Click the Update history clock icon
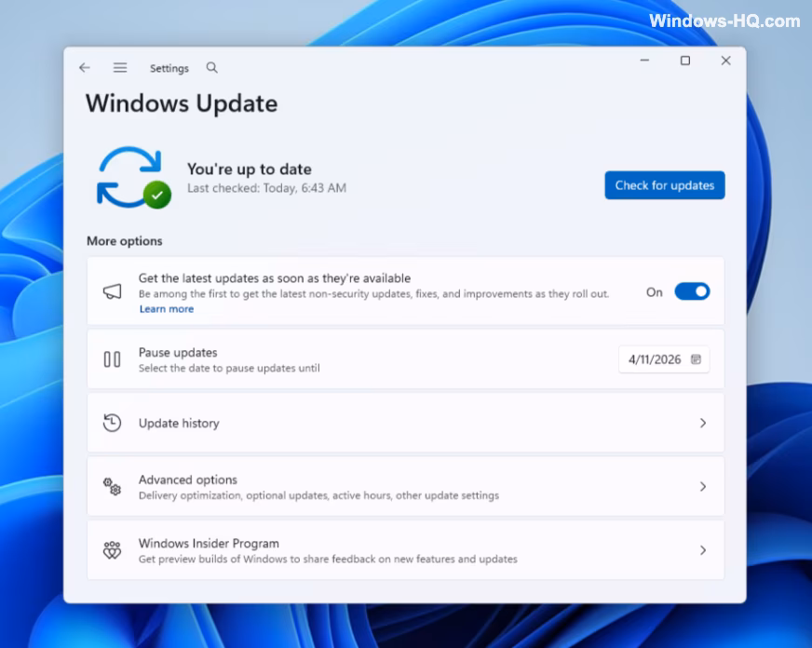This screenshot has height=648, width=812. point(112,423)
